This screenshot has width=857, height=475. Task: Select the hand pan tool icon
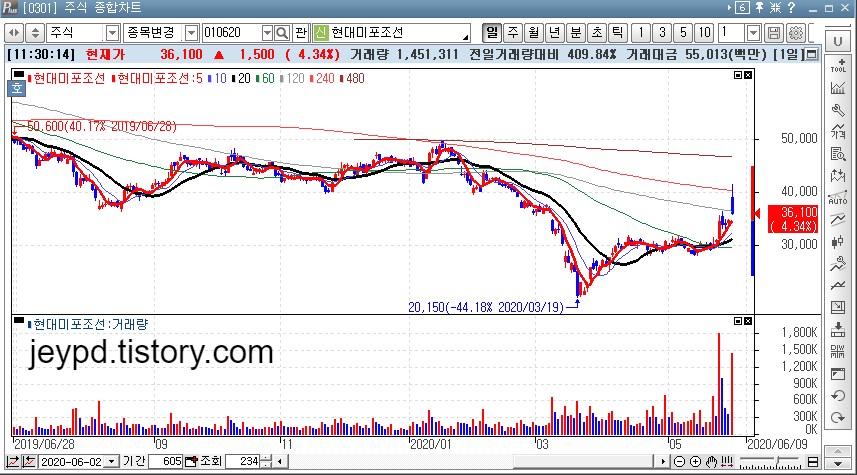click(x=711, y=462)
